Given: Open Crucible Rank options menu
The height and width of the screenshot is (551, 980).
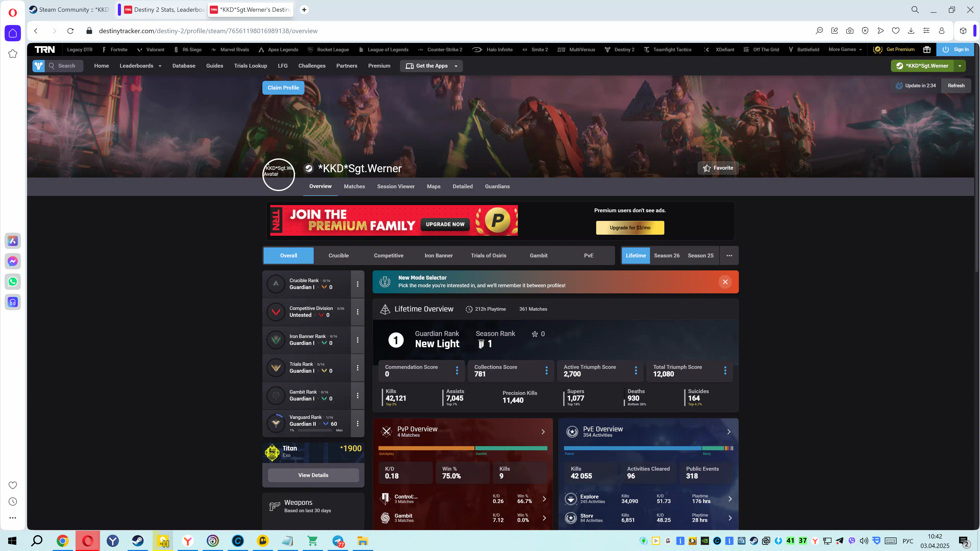Looking at the screenshot, I should 358,284.
